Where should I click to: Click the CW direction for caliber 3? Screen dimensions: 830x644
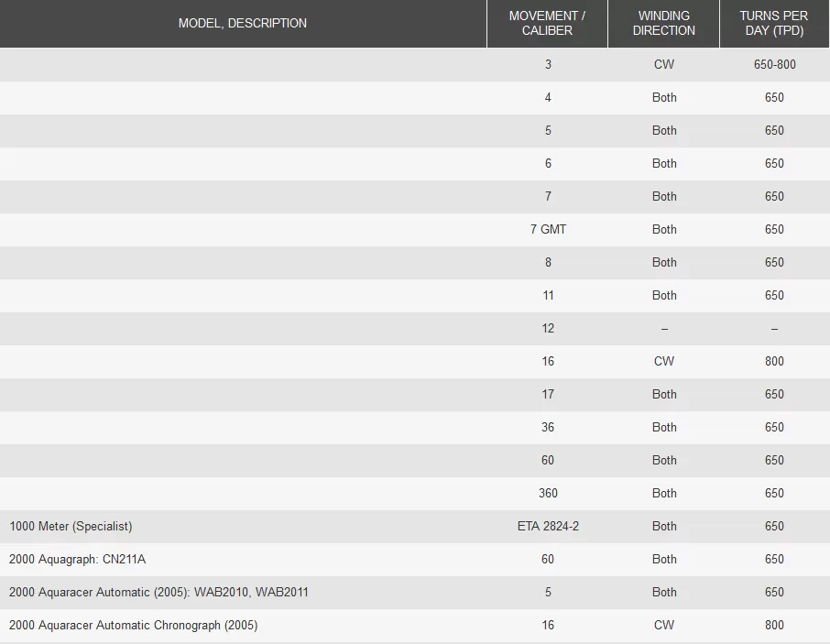(664, 64)
